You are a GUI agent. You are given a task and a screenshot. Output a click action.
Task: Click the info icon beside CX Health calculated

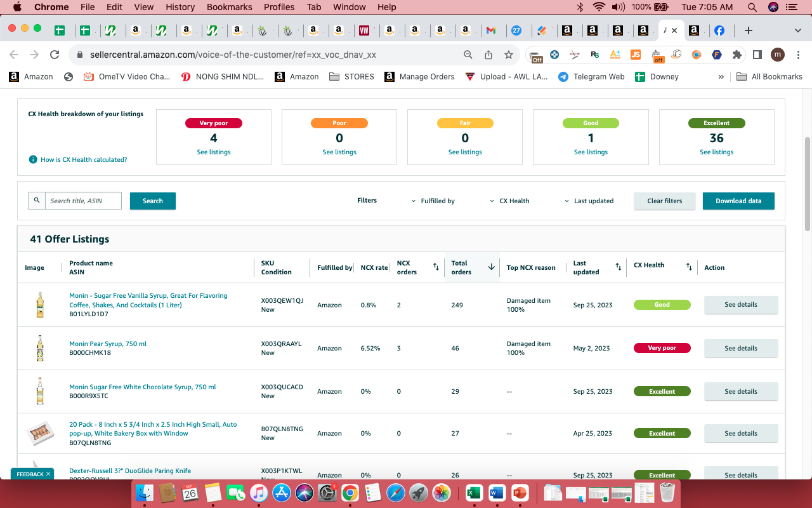tap(33, 159)
